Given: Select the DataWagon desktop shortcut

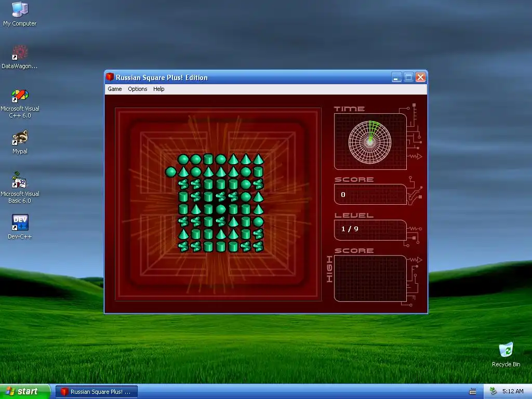Looking at the screenshot, I should click(x=20, y=57).
